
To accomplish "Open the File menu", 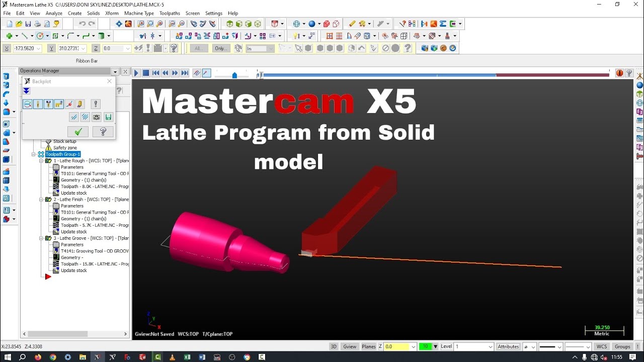I will pos(7,13).
